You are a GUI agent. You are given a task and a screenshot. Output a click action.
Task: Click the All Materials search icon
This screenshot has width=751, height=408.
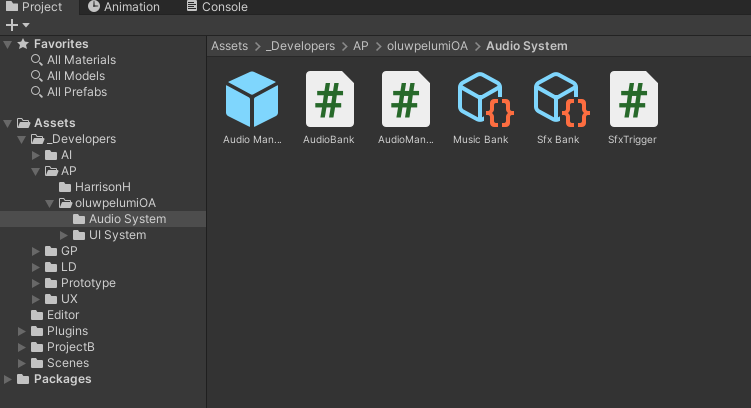37,60
